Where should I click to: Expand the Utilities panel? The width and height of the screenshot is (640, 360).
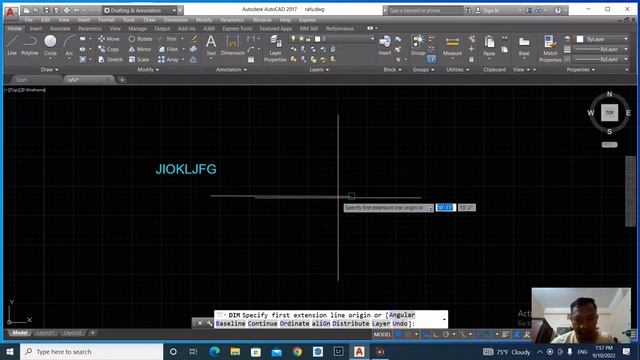pyautogui.click(x=458, y=69)
